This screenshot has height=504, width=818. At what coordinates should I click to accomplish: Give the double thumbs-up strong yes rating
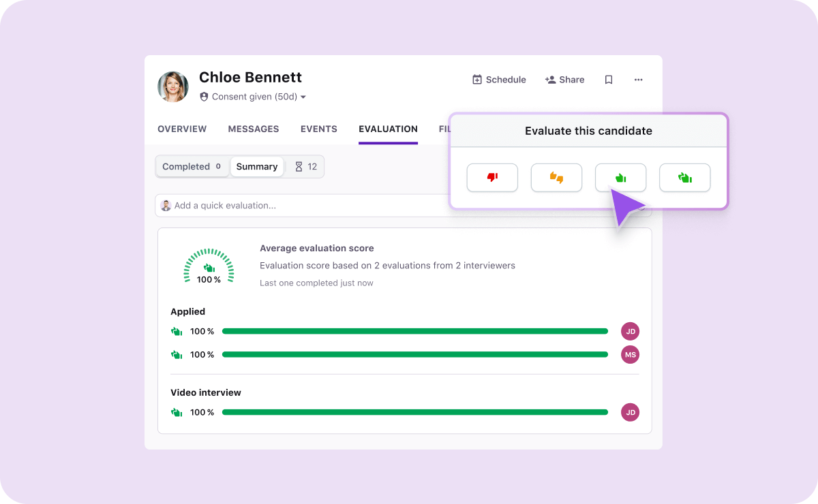click(684, 177)
